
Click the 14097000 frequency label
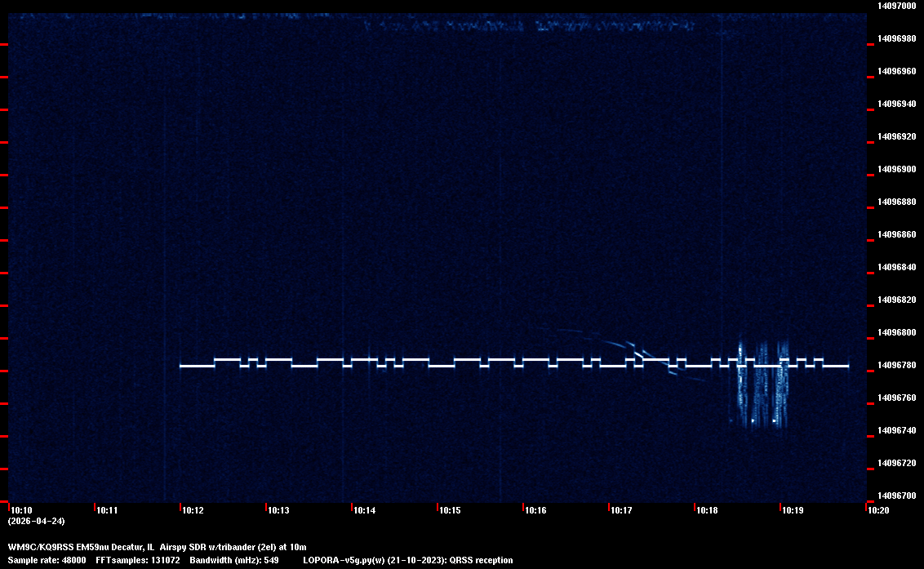pyautogui.click(x=896, y=6)
